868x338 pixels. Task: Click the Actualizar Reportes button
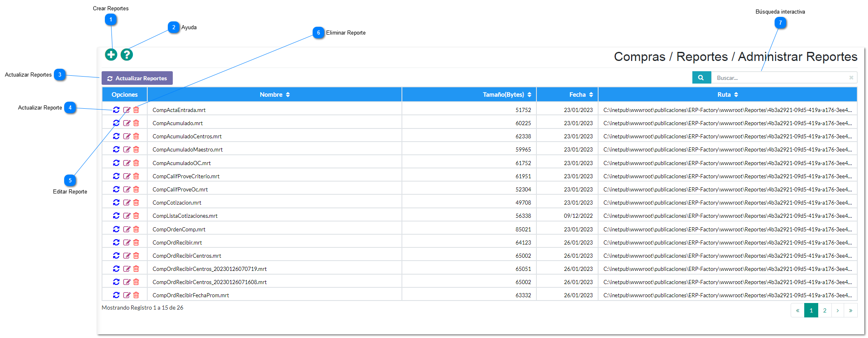(137, 78)
